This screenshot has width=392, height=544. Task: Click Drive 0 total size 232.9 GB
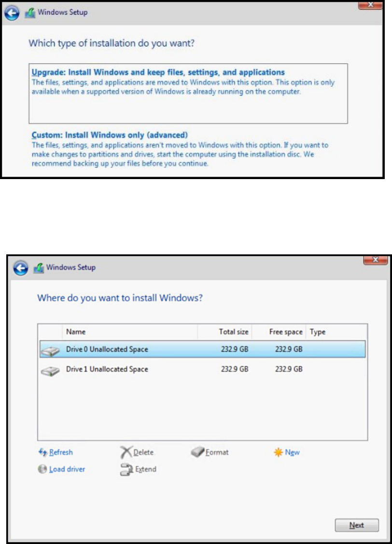[235, 349]
